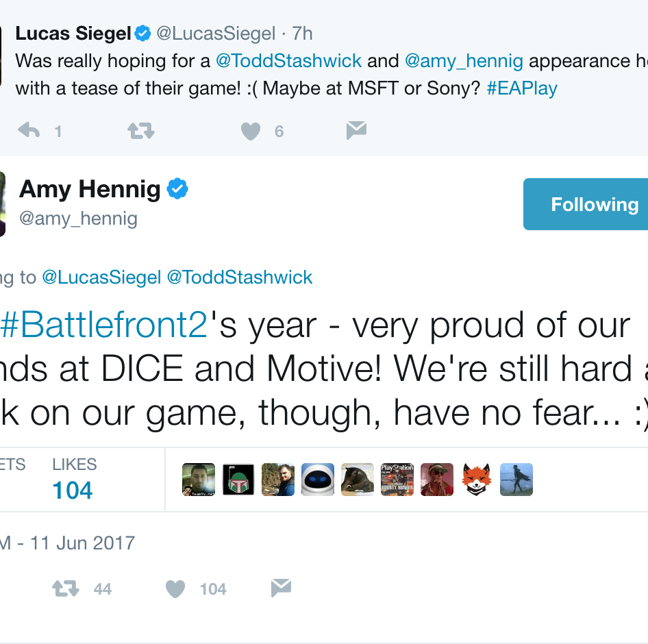Open @ToddStashwick mention in Lucas's tweet
648x644 pixels.
(288, 61)
